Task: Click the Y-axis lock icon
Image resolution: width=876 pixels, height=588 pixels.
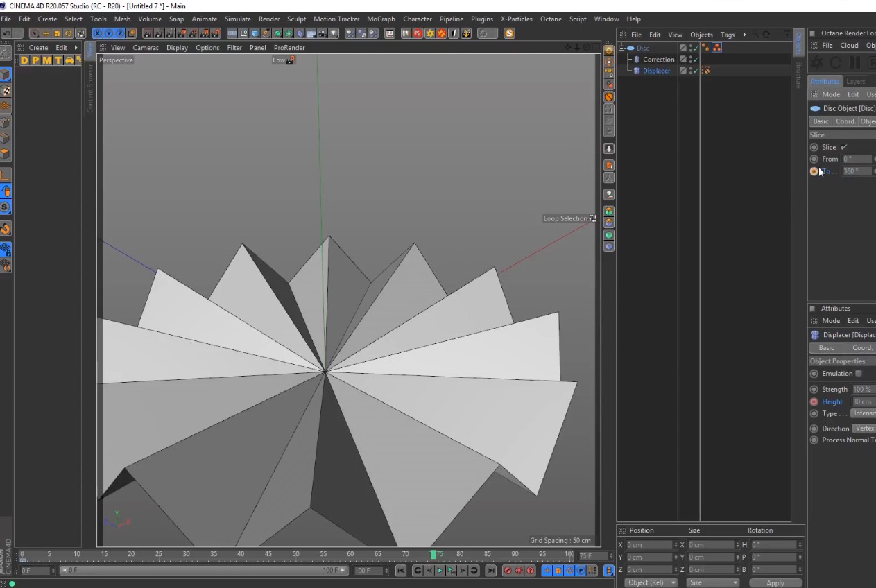Action: coord(109,33)
